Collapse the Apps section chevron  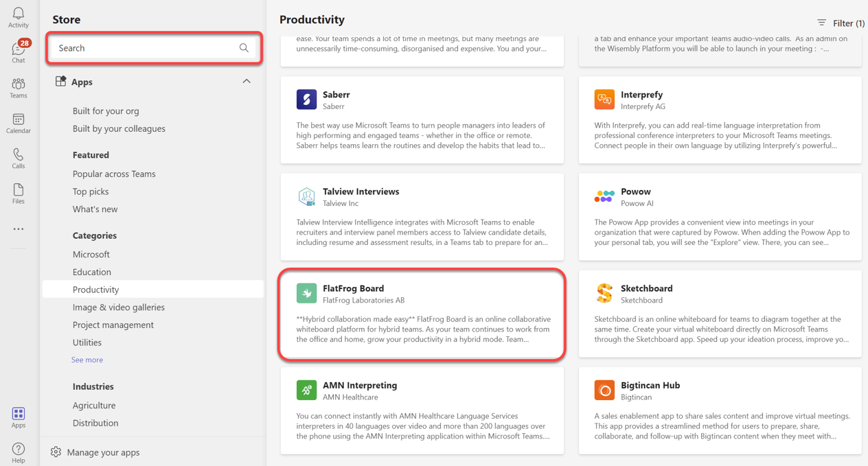pyautogui.click(x=247, y=81)
